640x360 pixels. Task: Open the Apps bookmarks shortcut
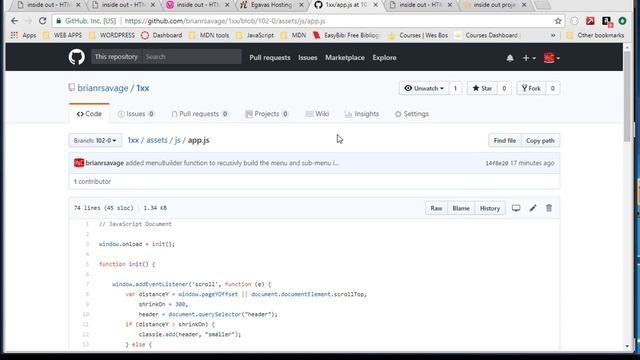(23, 36)
